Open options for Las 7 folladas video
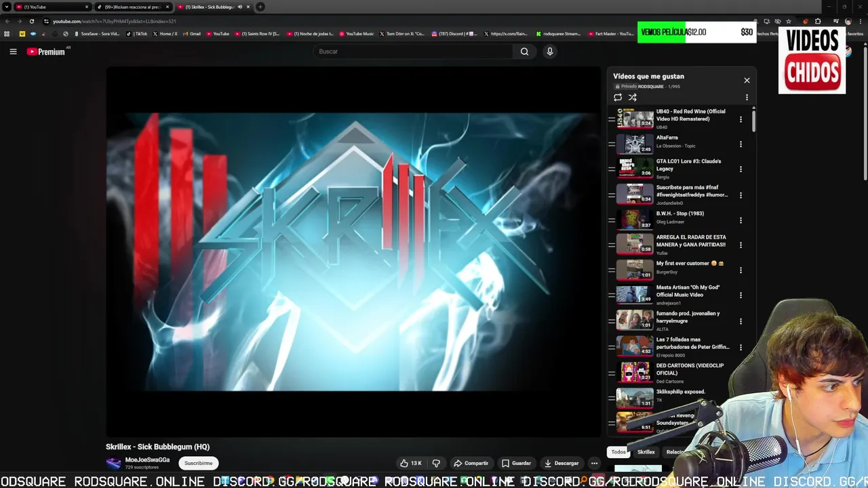 tap(741, 347)
